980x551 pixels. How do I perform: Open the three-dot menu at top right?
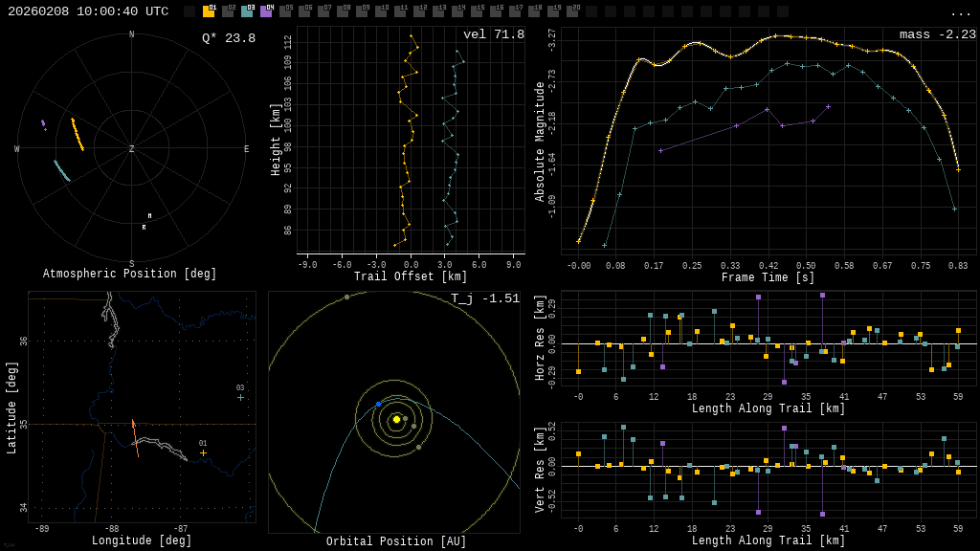[960, 12]
